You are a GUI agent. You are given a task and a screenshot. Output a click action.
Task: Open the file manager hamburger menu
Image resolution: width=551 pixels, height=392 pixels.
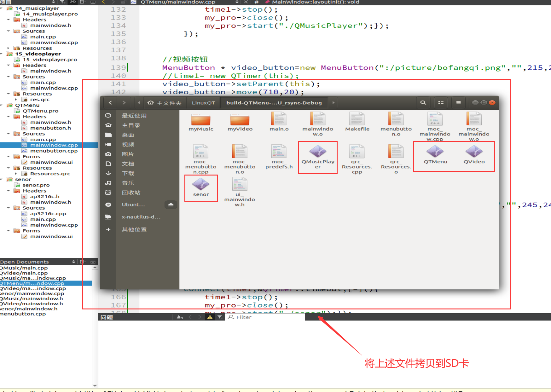458,103
